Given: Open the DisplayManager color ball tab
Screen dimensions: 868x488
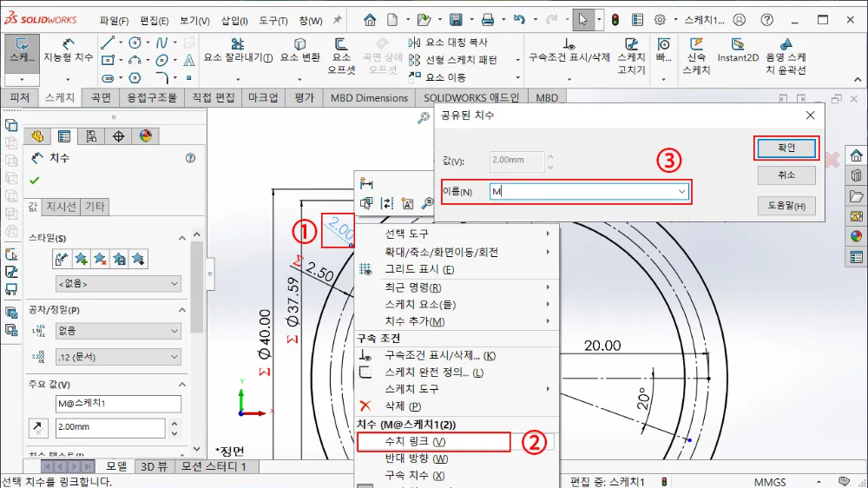Looking at the screenshot, I should pyautogui.click(x=146, y=136).
